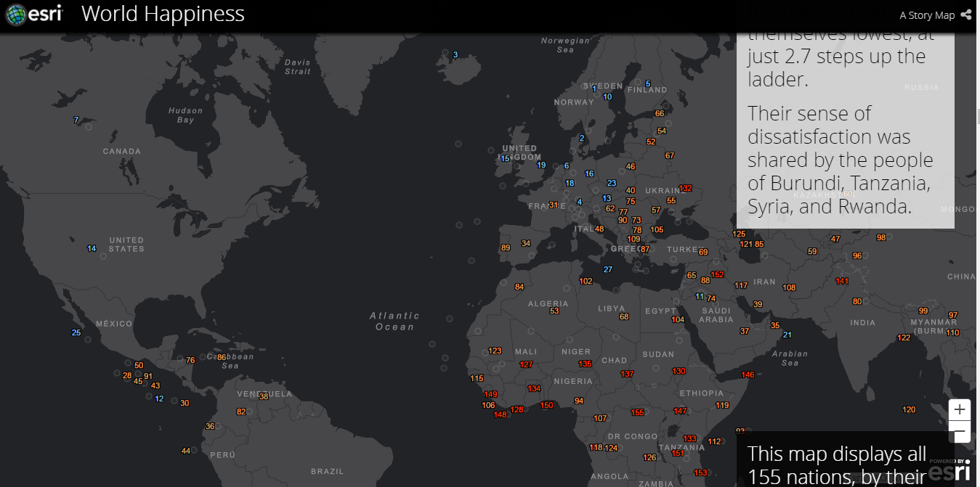The height and width of the screenshot is (487, 980).
Task: Click the rank 82 marker near Venezuela
Action: [x=241, y=412]
